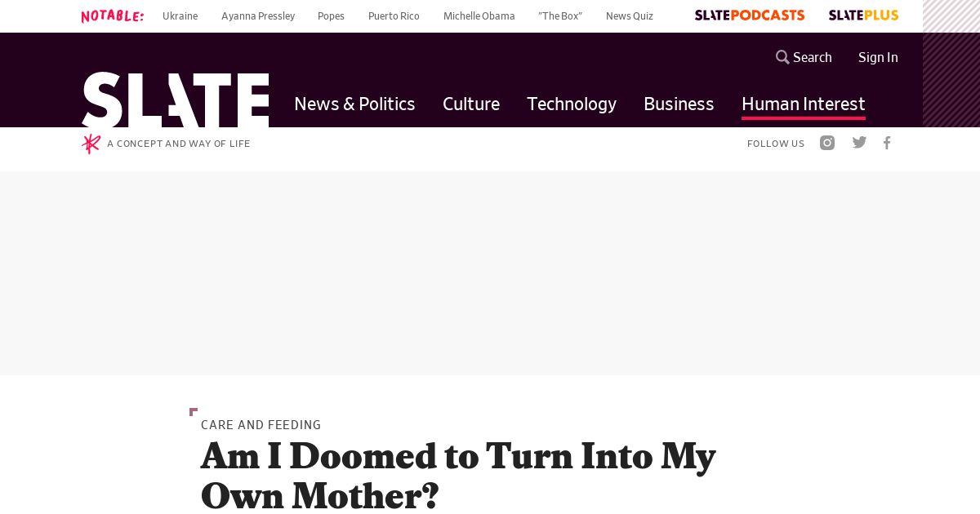The width and height of the screenshot is (980, 514).
Task: Open the Ukraine topic link
Action: [180, 16]
